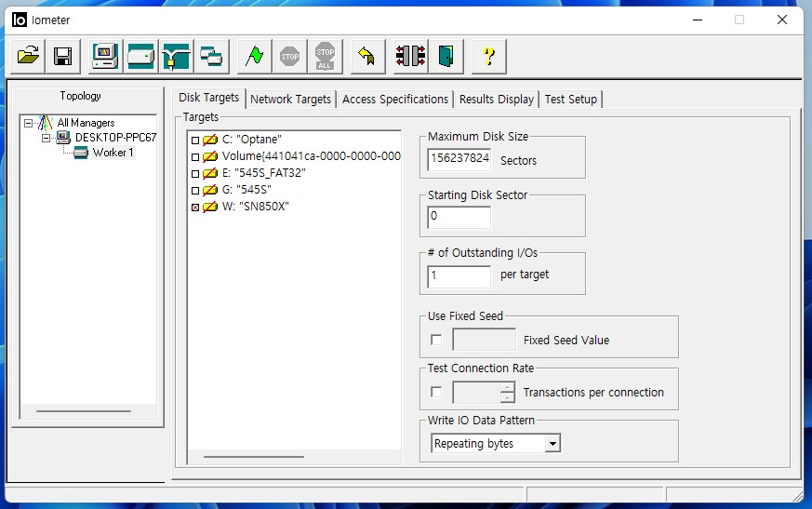The height and width of the screenshot is (509, 812).
Task: Check the Volume{441041ca target box
Action: (x=195, y=156)
